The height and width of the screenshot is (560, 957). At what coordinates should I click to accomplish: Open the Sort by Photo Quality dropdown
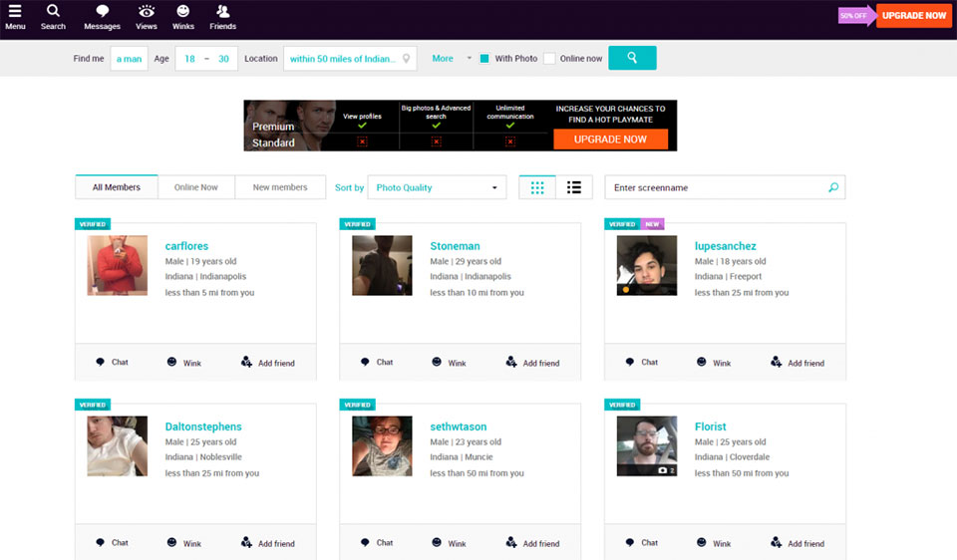pos(437,187)
